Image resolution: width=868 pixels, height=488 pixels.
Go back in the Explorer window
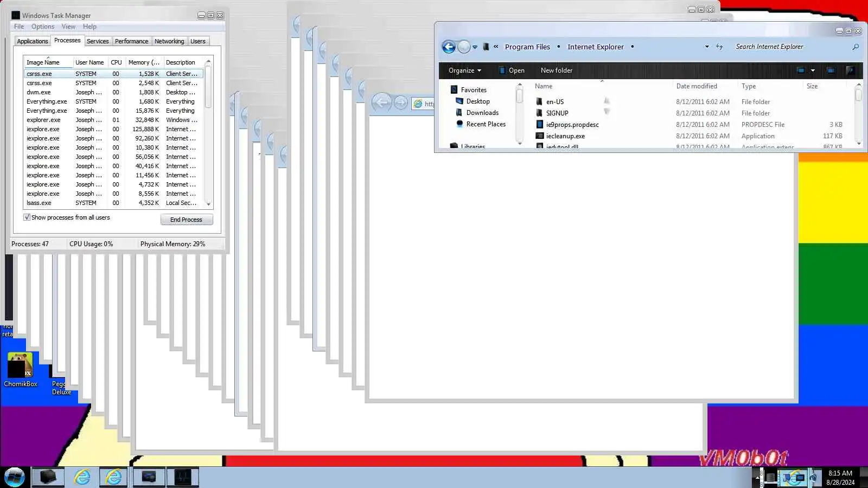(x=449, y=47)
